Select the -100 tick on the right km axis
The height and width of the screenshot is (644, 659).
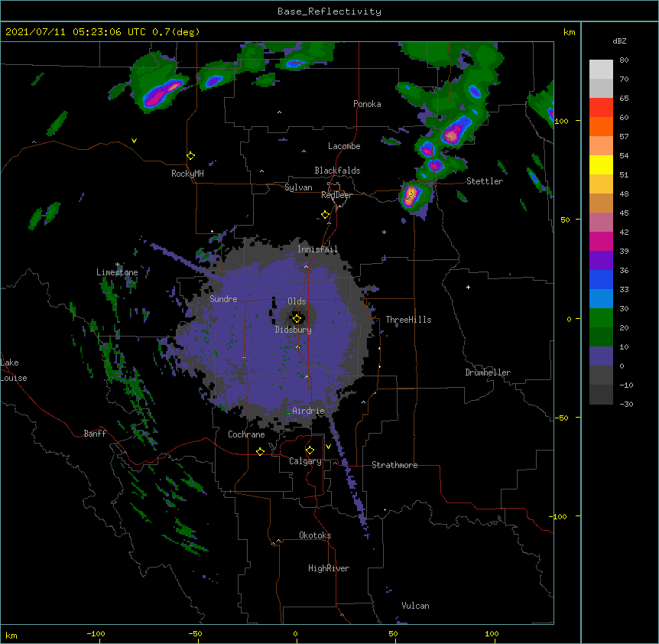(x=559, y=516)
